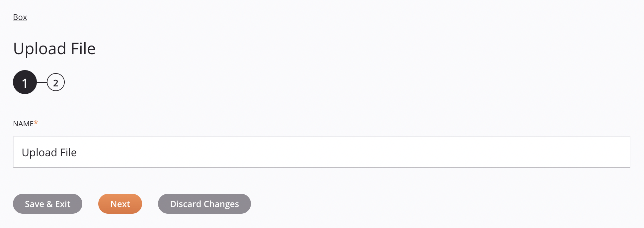Select step 1 in the wizard stepper
Screen dimensions: 644x228
pyautogui.click(x=25, y=82)
